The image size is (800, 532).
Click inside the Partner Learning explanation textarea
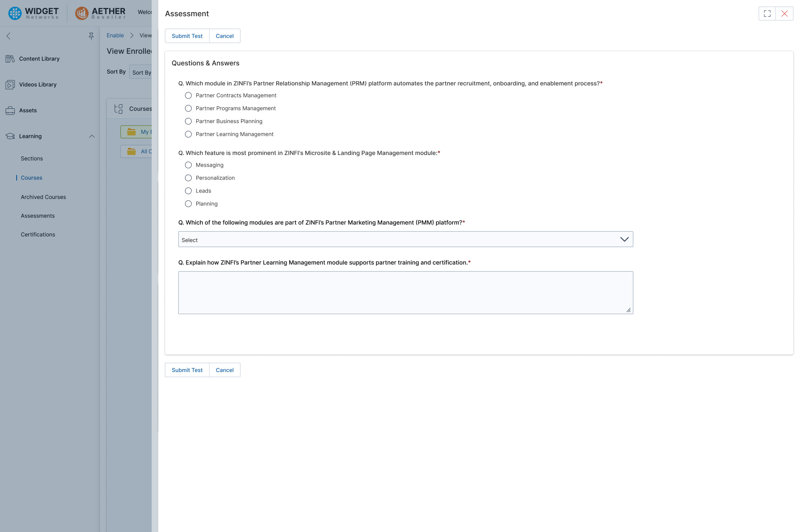pos(405,292)
